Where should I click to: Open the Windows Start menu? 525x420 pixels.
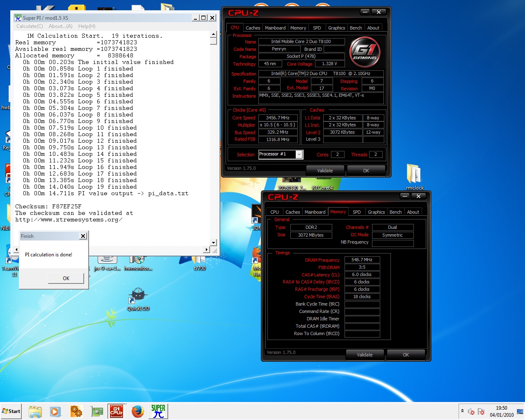pyautogui.click(x=11, y=411)
